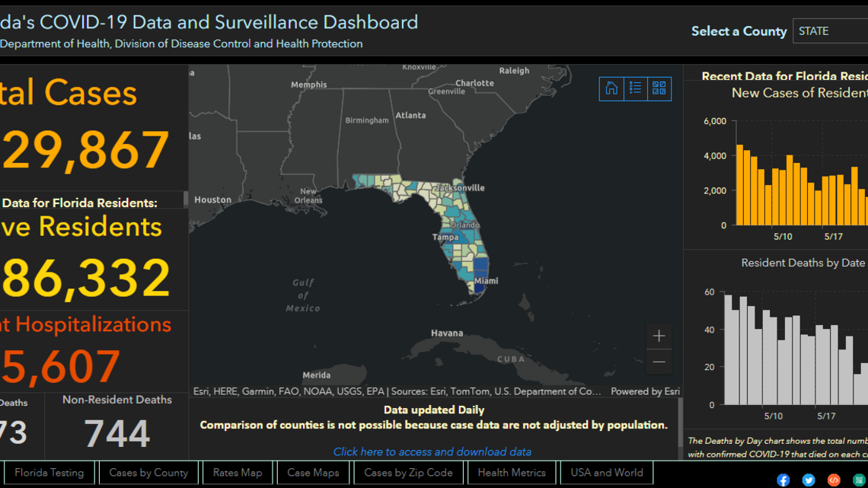868x488 pixels.
Task: Open the map legend list
Action: (636, 88)
